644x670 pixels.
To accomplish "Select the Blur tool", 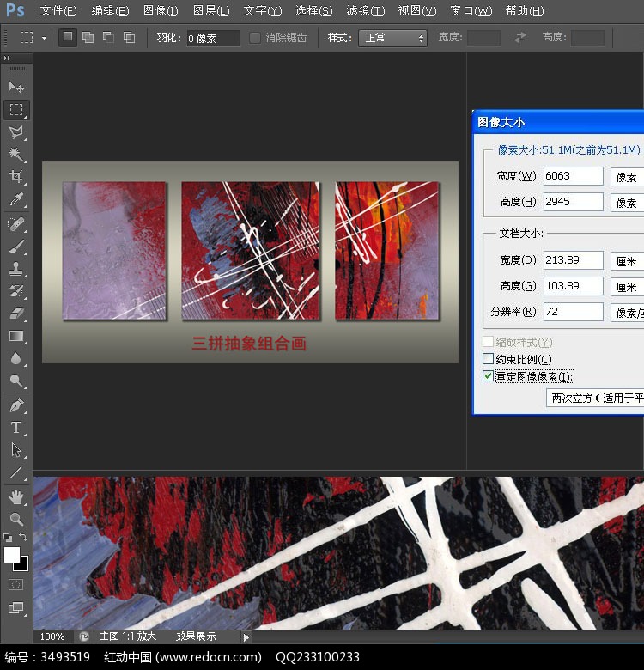I will (x=16, y=358).
